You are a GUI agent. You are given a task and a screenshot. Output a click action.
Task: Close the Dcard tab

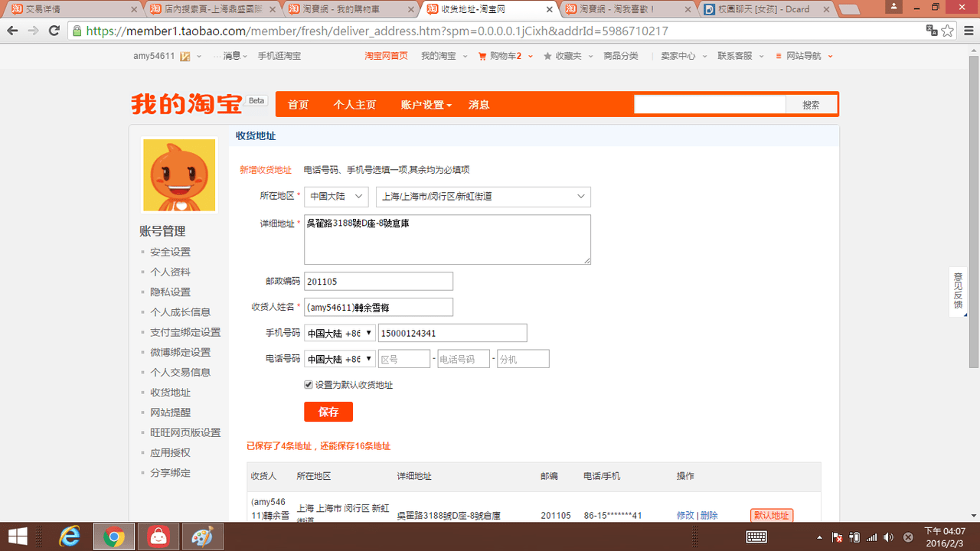point(825,9)
